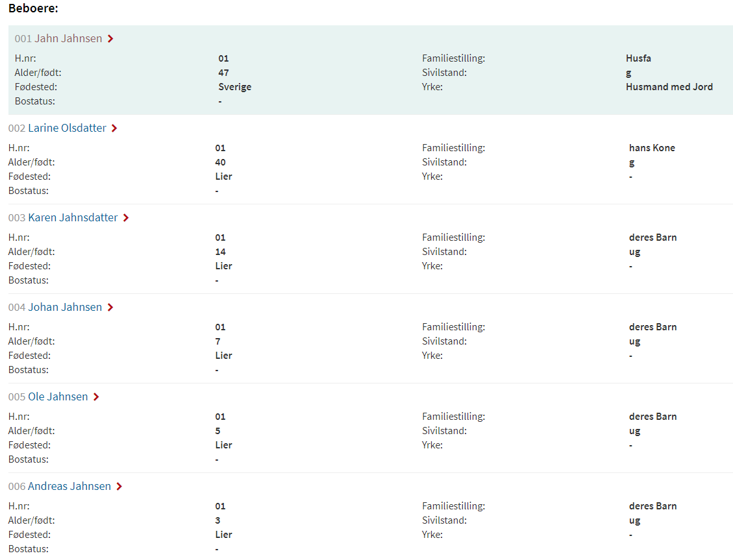This screenshot has height=560, width=733.
Task: Click the red chevron beside Jahn Jahnsen
Action: 110,39
